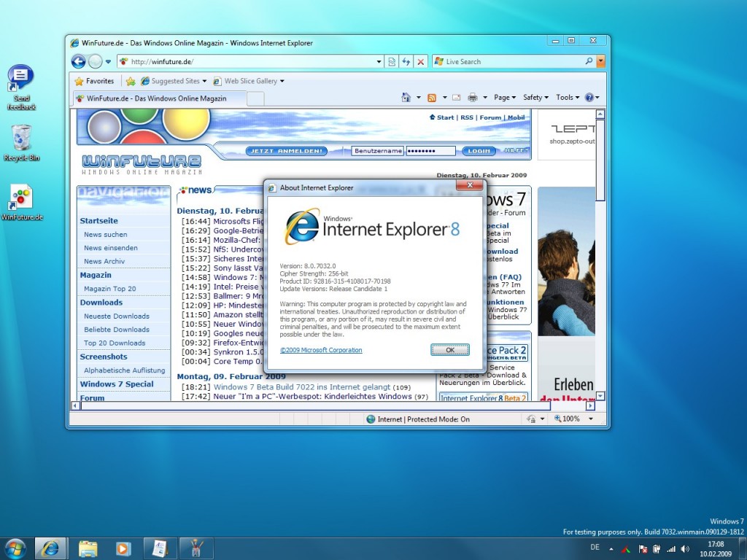Click the winfuture.de address bar

(x=250, y=61)
